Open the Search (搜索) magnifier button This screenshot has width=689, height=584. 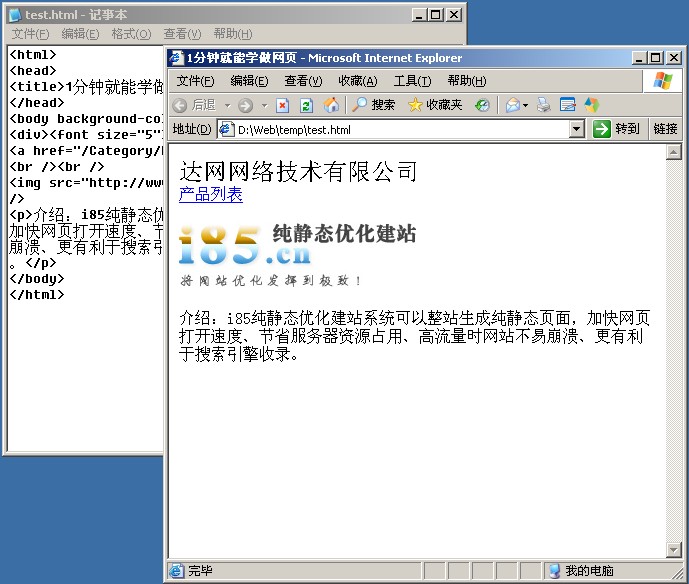click(x=374, y=105)
